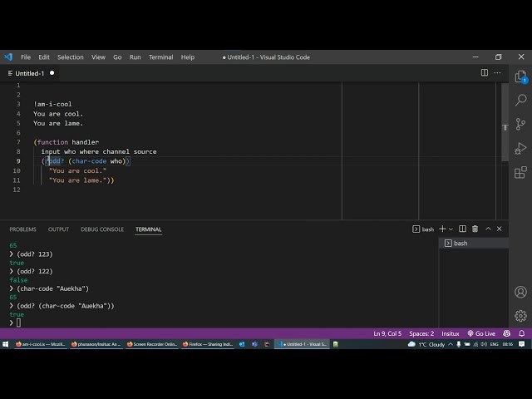Open the View menu
This screenshot has height=399, width=532.
point(98,57)
